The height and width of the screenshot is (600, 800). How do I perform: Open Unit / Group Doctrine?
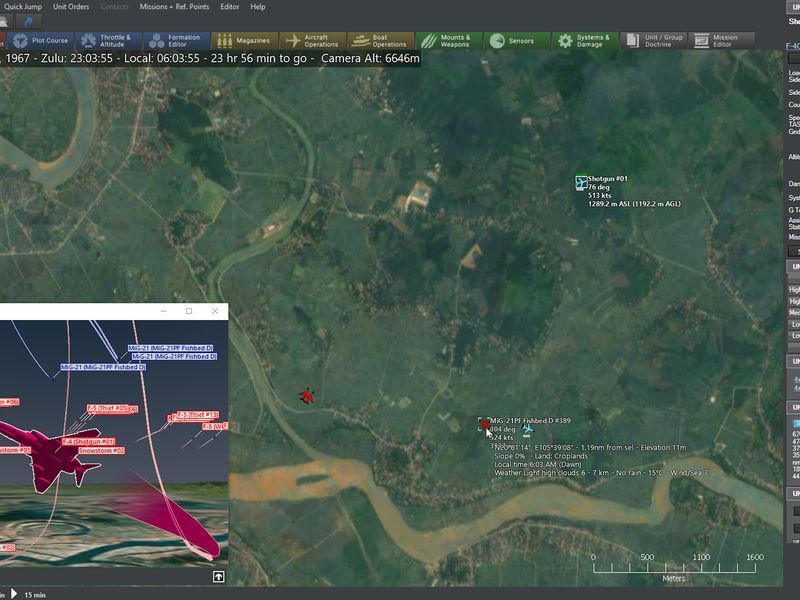pyautogui.click(x=654, y=41)
